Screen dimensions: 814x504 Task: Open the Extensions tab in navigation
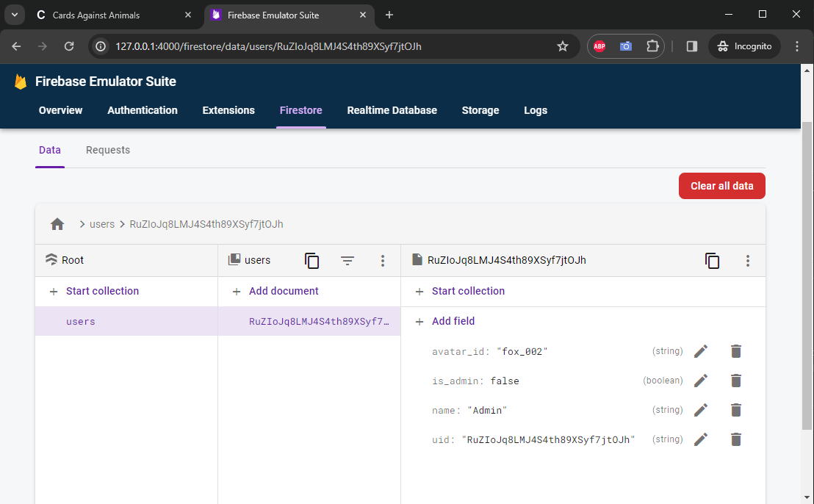click(228, 110)
